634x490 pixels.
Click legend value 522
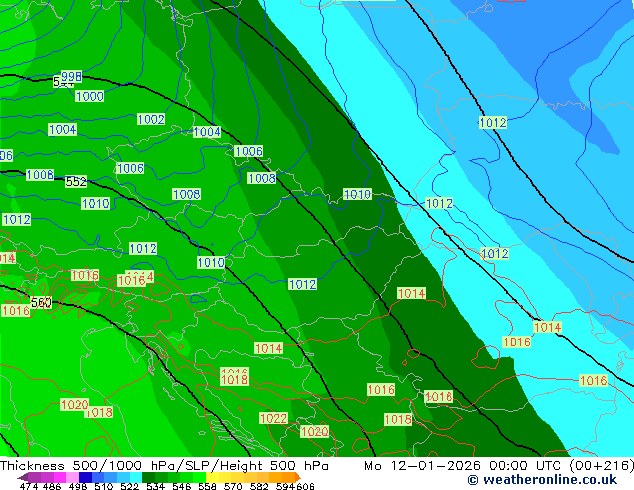129,486
